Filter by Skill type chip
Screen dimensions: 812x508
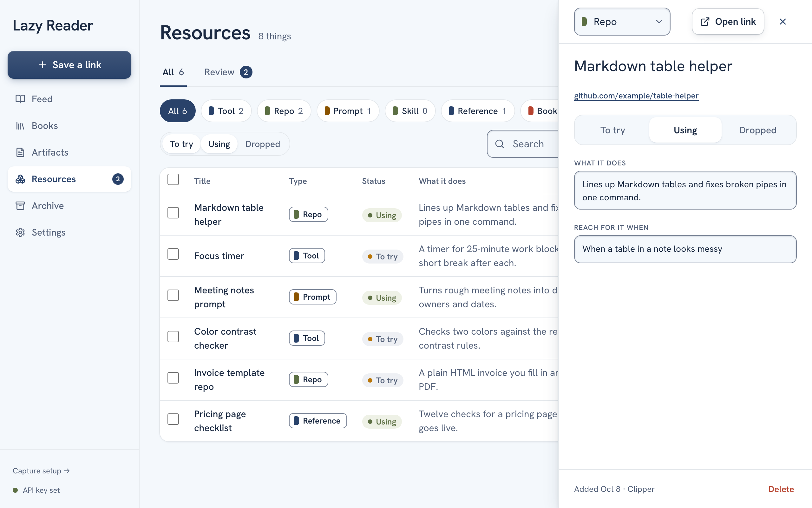pyautogui.click(x=410, y=111)
